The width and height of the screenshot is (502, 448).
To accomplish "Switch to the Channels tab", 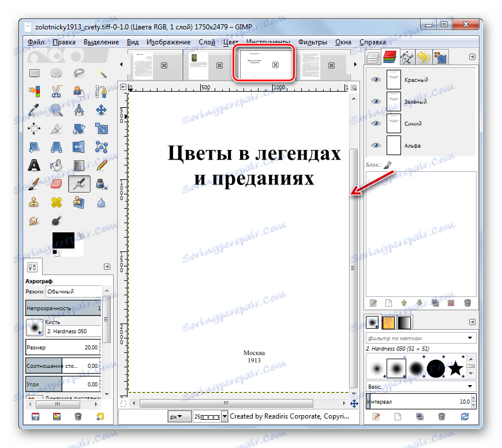I will tap(389, 57).
